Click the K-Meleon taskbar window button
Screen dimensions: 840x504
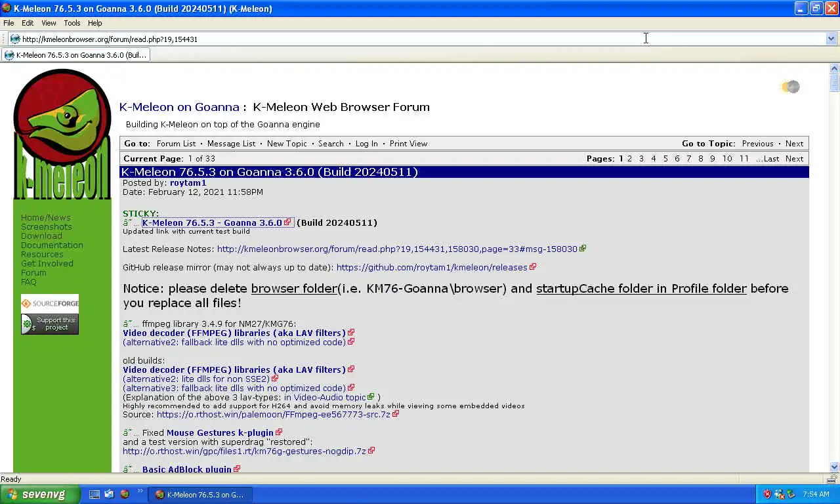point(200,494)
